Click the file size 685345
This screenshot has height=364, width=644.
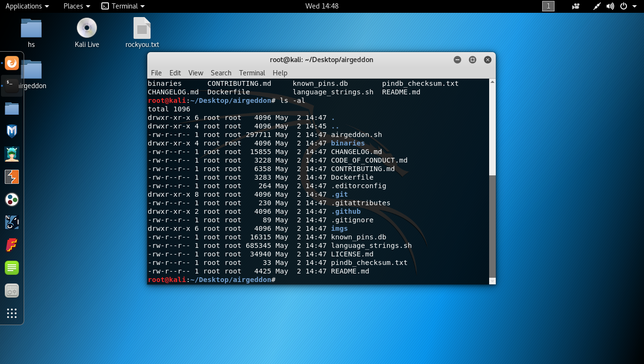click(x=259, y=246)
